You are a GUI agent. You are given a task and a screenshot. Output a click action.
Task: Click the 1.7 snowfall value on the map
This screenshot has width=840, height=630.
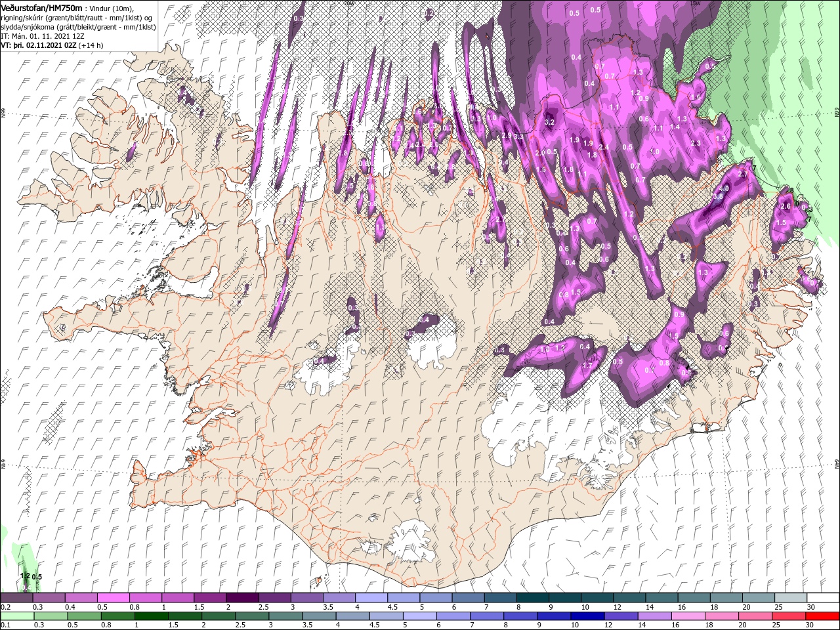click(587, 366)
